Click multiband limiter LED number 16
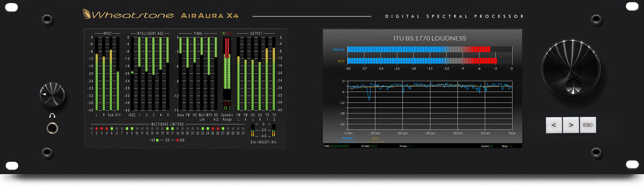The image size is (644, 196). pos(167,128)
